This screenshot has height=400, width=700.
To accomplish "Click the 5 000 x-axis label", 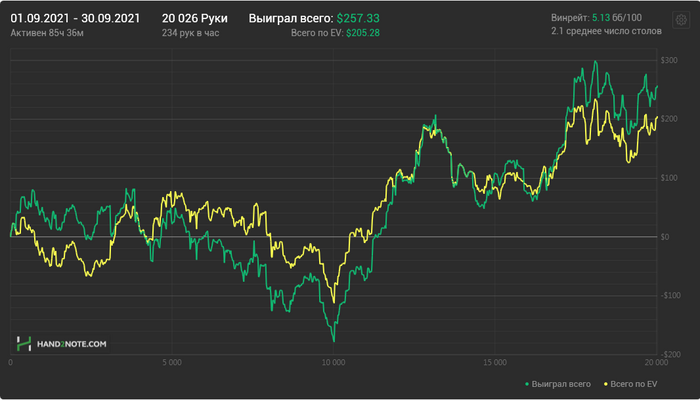I will click(x=172, y=362).
